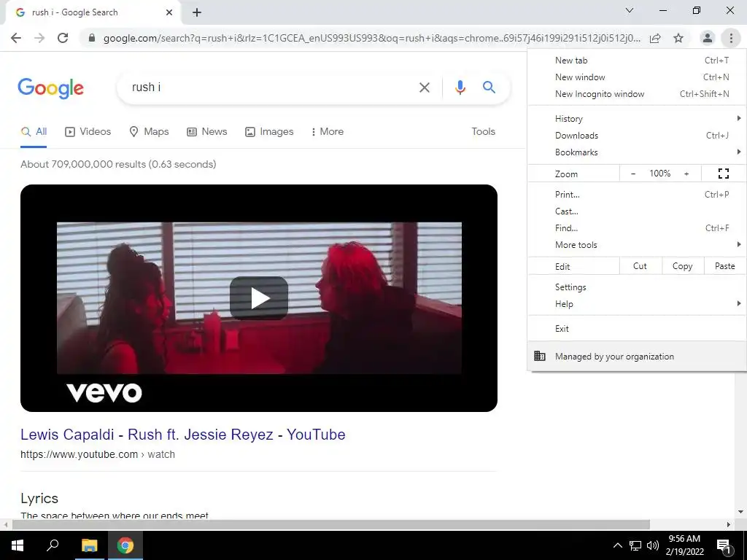Open Chrome Settings
Screen dimensions: 747x560
click(637, 287)
